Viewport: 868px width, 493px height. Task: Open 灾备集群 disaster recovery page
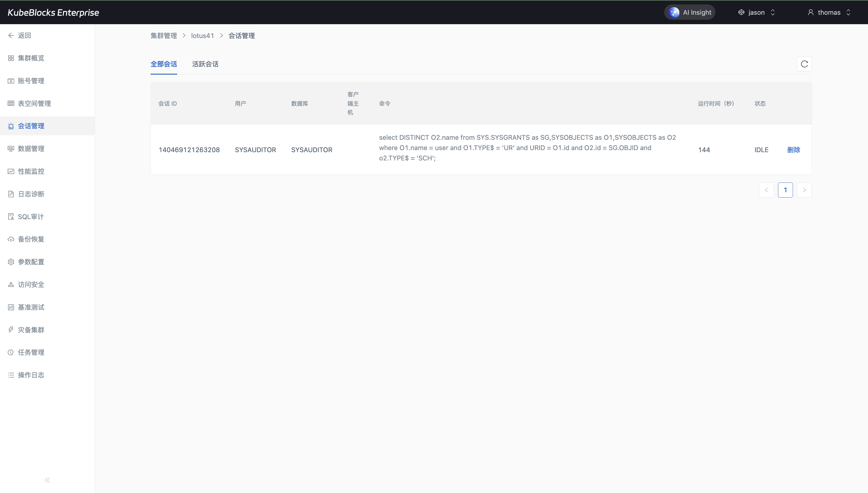pyautogui.click(x=31, y=330)
